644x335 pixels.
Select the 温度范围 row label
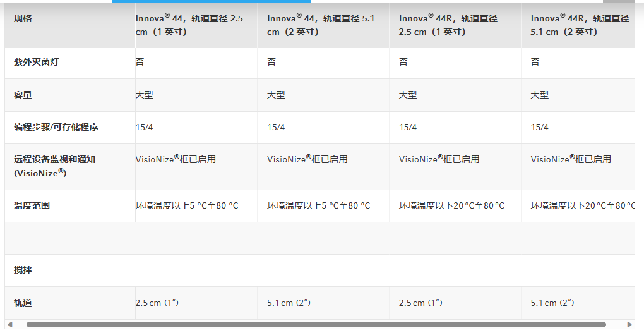point(32,205)
